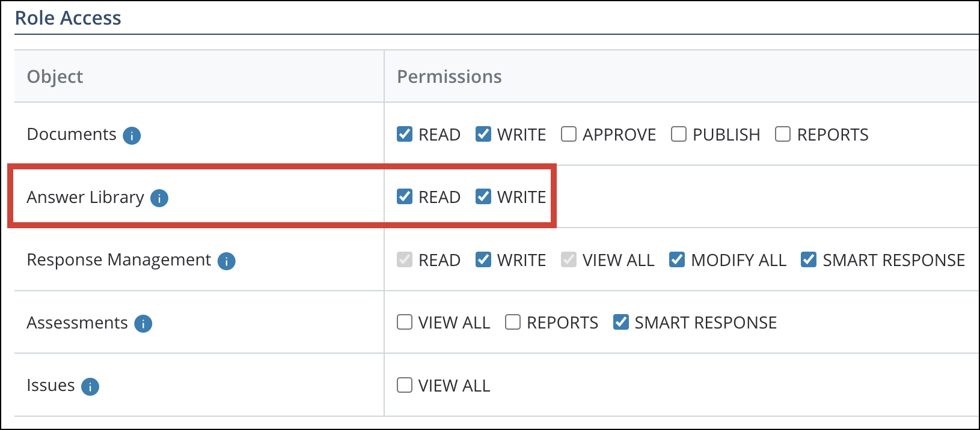
Task: Click the Assessments info icon
Action: (143, 324)
